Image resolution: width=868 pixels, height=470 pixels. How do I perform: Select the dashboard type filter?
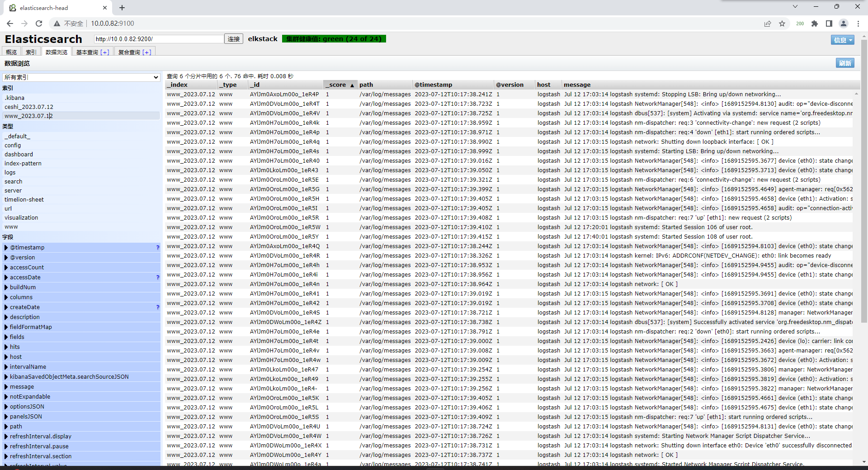coord(81,154)
